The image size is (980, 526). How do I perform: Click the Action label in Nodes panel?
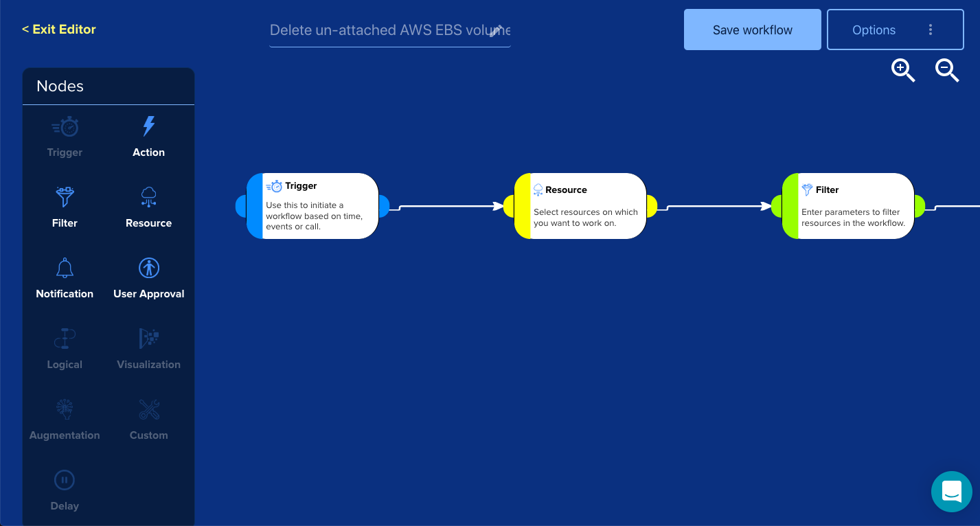148,152
